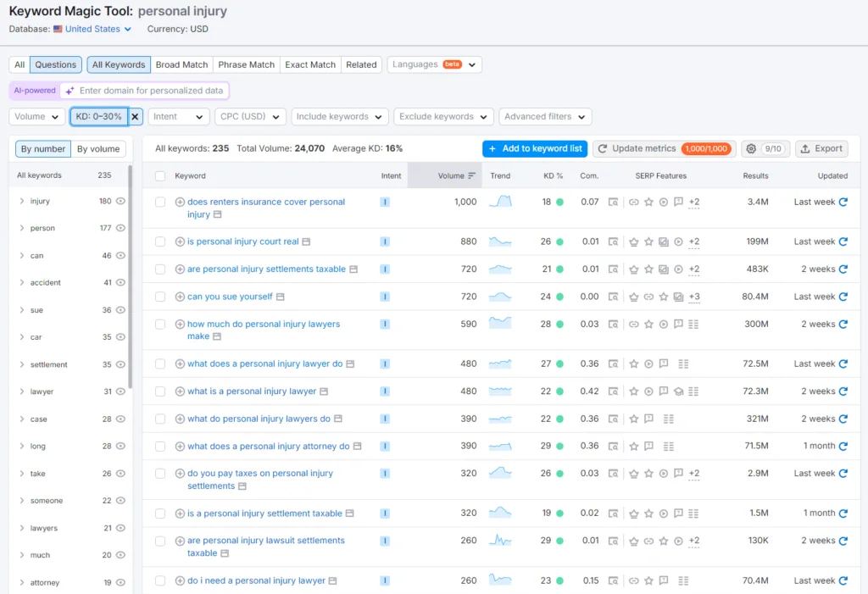The width and height of the screenshot is (868, 594).
Task: Open SERP view icon for 'do i need a personal injury lawyer'
Action: 613,580
